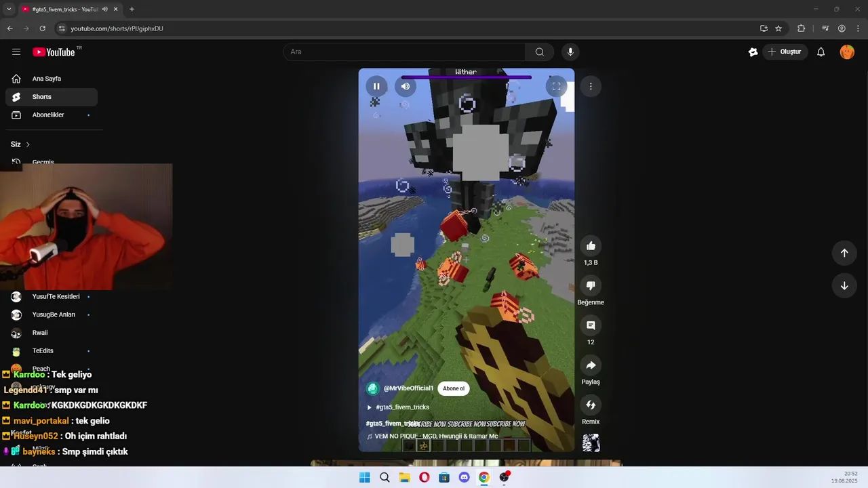
Task: Remix this Short
Action: [x=591, y=405]
